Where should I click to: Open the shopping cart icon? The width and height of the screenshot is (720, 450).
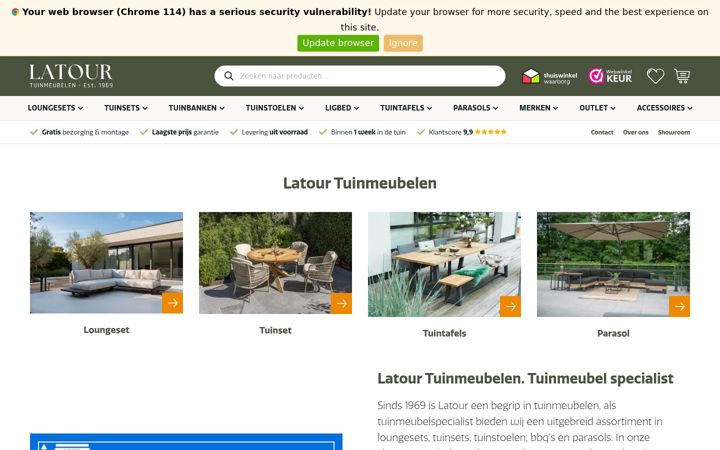click(682, 76)
